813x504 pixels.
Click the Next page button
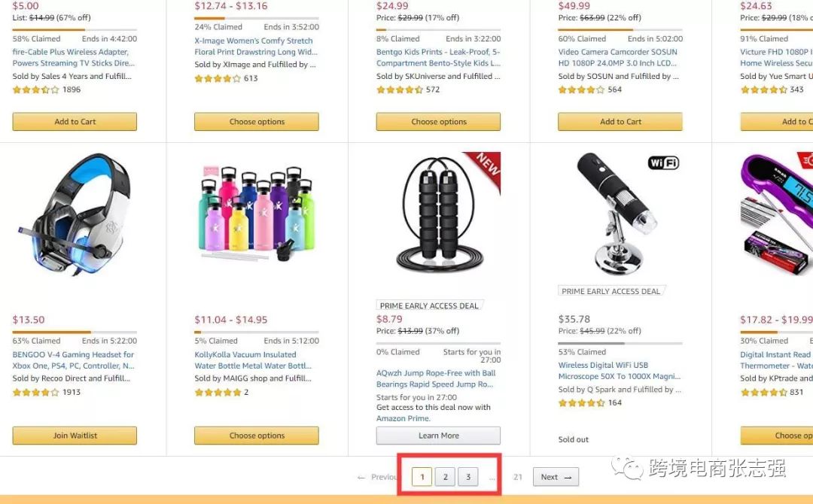pyautogui.click(x=556, y=477)
